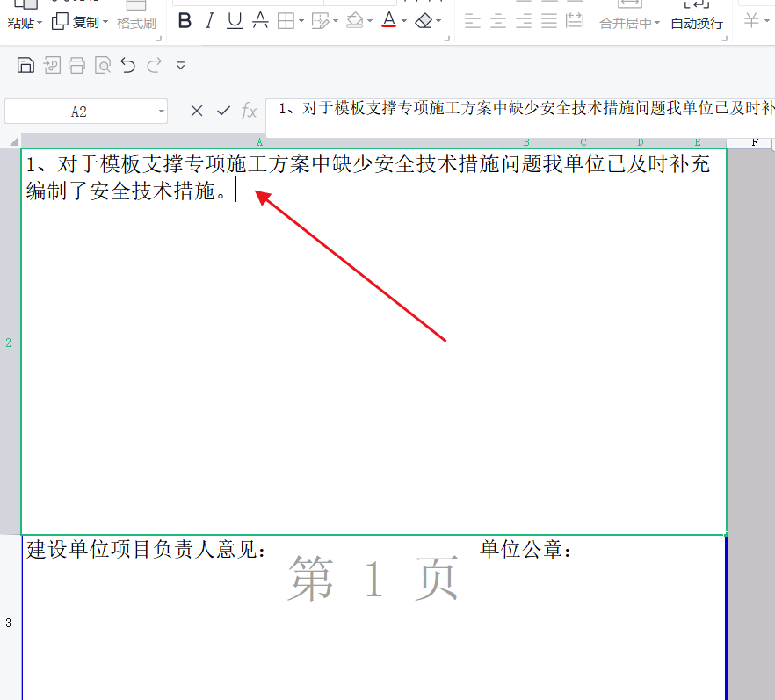
Task: Open the insert function fx dialog
Action: click(x=250, y=111)
